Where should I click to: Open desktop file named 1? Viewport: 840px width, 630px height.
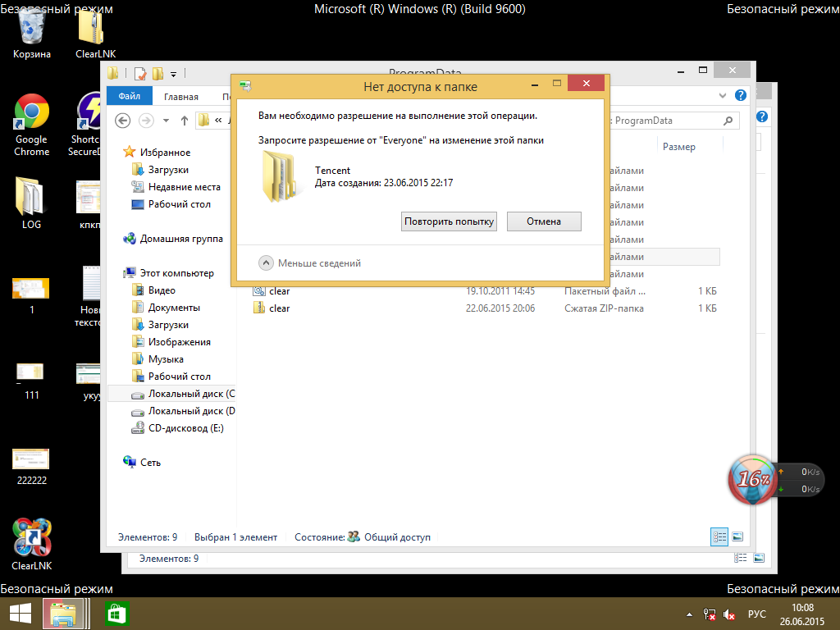pos(31,294)
